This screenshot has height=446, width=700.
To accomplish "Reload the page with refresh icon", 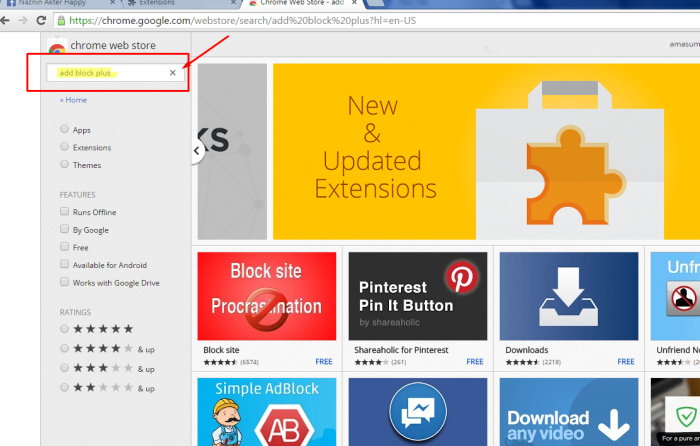I will pos(41,21).
